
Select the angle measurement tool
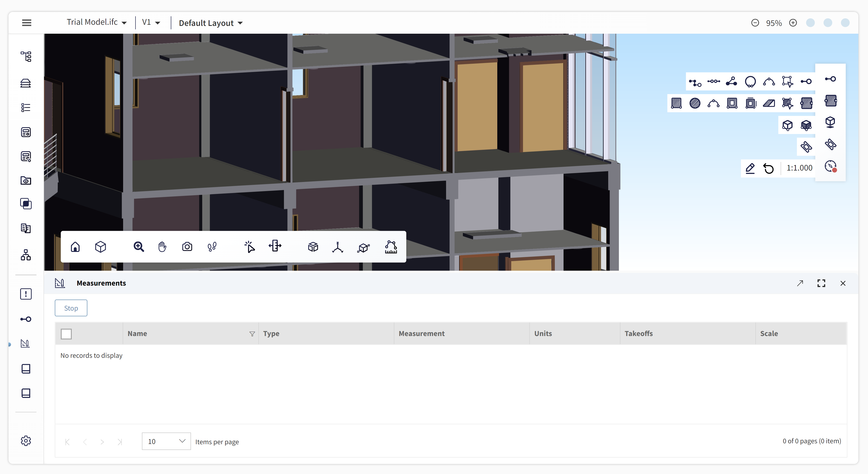click(732, 82)
